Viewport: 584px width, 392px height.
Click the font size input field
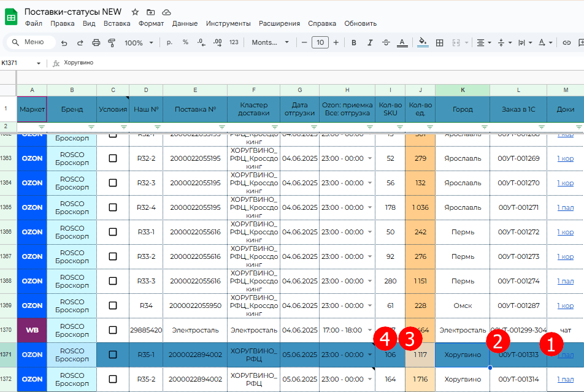coord(320,43)
